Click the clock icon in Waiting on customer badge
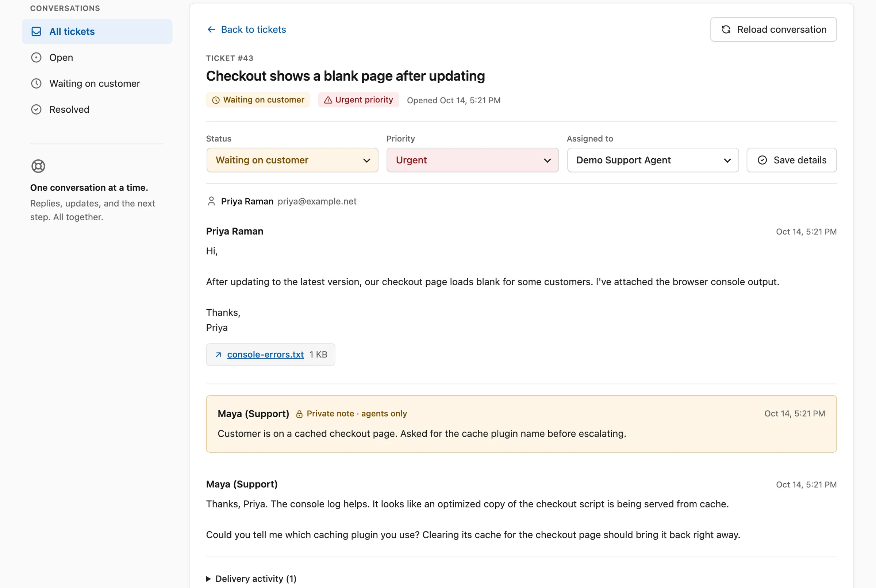 [216, 100]
